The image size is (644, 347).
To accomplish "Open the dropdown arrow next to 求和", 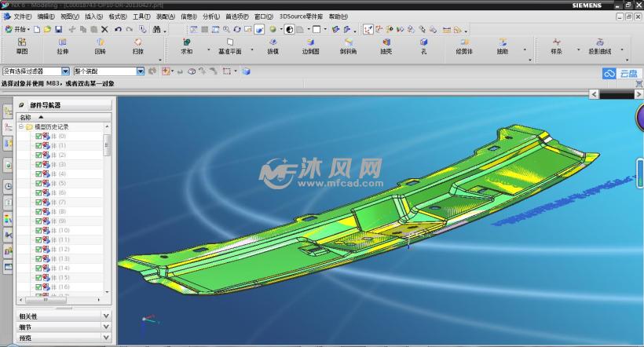I will tap(209, 50).
